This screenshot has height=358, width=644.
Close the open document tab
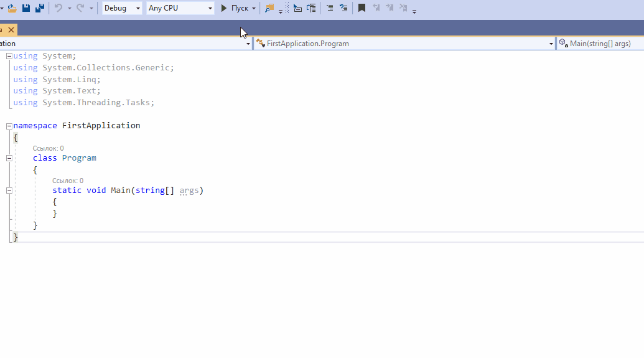tap(11, 29)
